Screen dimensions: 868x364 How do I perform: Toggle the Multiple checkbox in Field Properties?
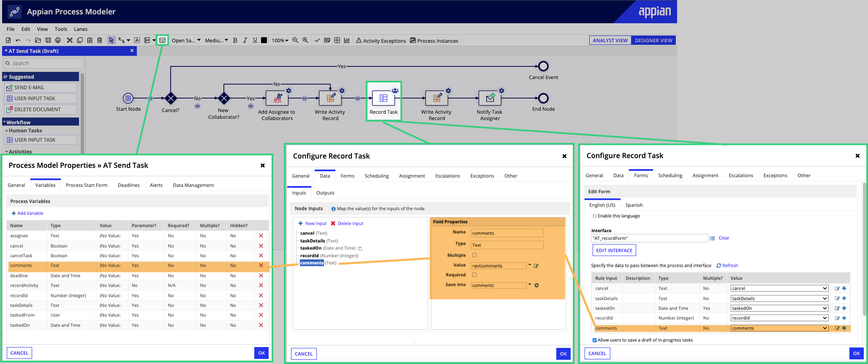point(474,255)
